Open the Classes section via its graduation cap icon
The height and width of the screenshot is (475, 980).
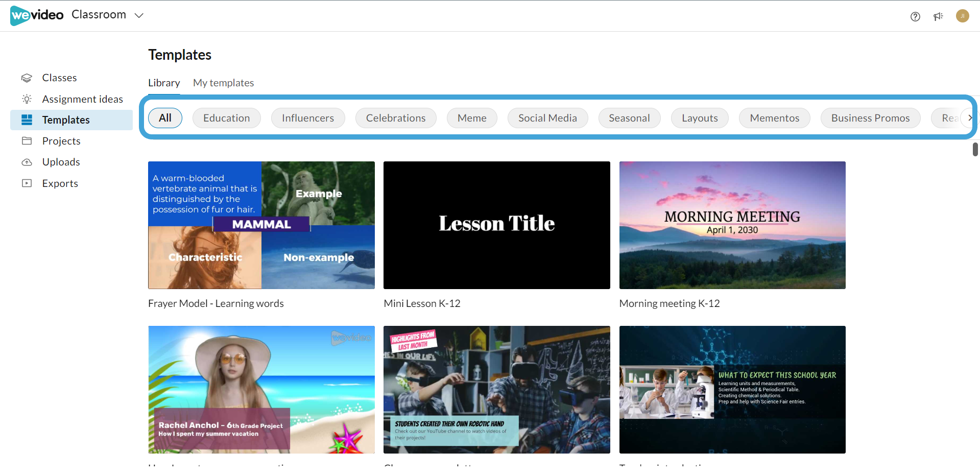click(27, 78)
